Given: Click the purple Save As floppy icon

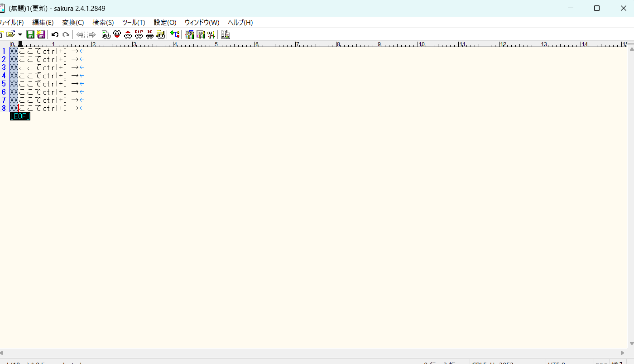Looking at the screenshot, I should point(41,34).
